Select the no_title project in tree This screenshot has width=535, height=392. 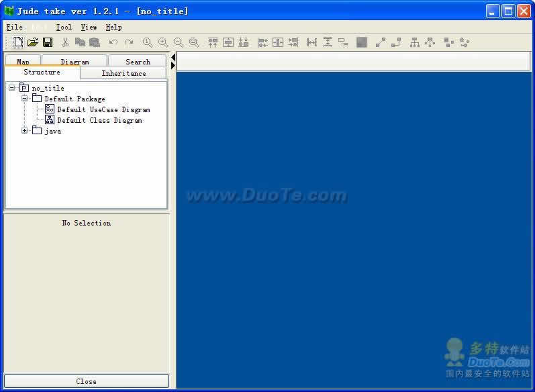(48, 88)
